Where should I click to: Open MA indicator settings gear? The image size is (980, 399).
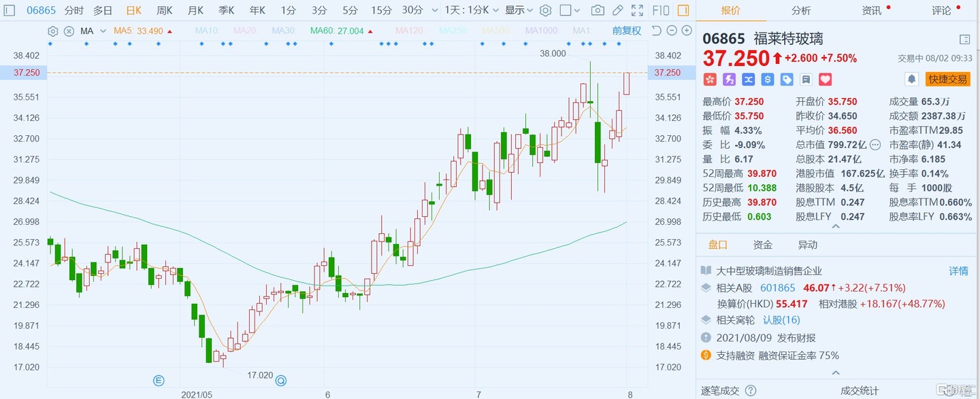tap(53, 31)
